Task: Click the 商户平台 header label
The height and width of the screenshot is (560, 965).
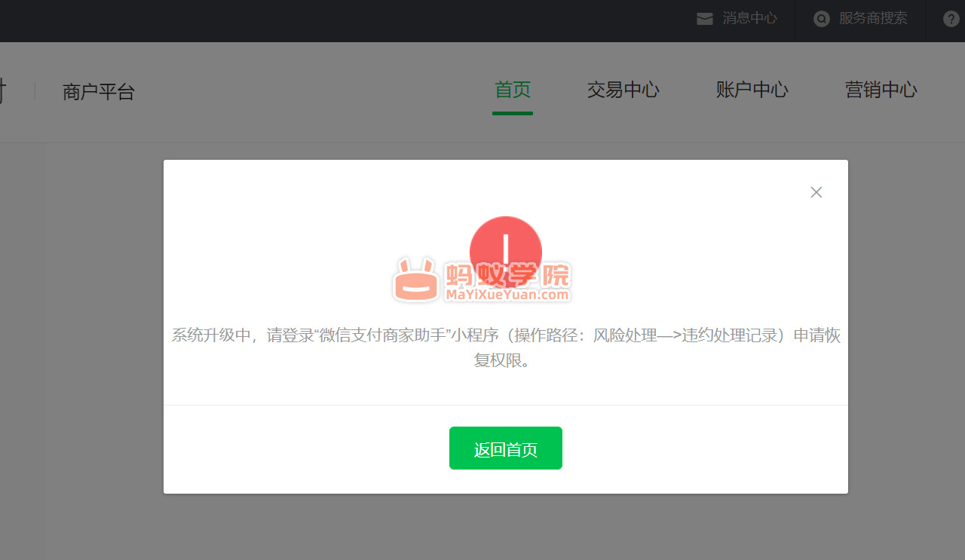Action: (x=98, y=92)
